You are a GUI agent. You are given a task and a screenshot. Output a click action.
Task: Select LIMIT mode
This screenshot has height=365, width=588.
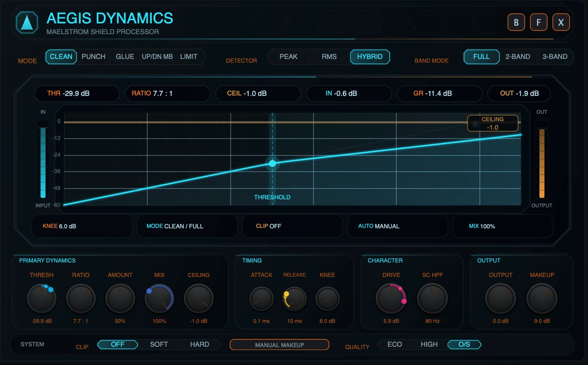pyautogui.click(x=189, y=57)
